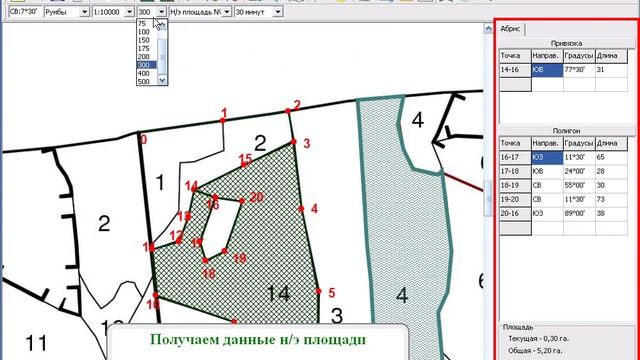Select highlighted 300 in the dropdown list
The image size is (640, 360).
pos(147,65)
